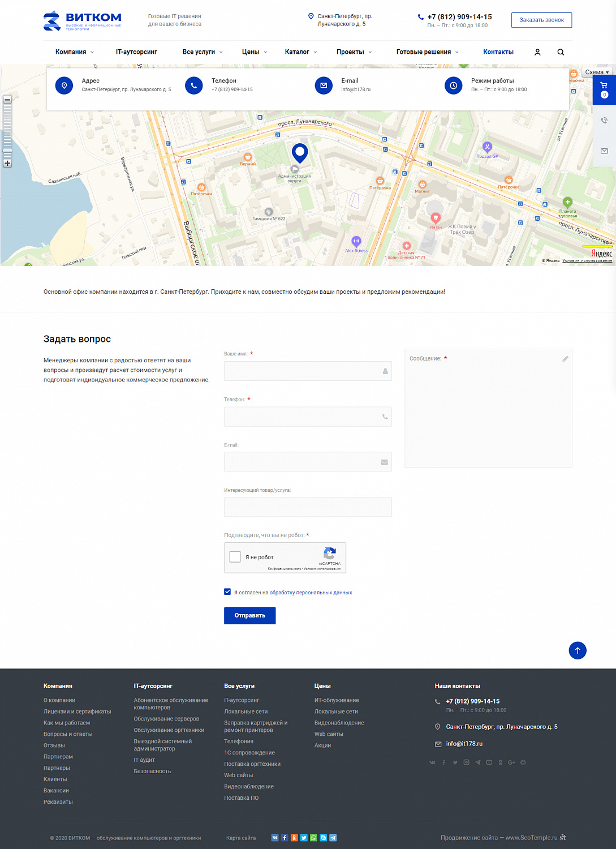Click the Заказать звонок button
Screen dimensions: 616x849
pos(541,20)
